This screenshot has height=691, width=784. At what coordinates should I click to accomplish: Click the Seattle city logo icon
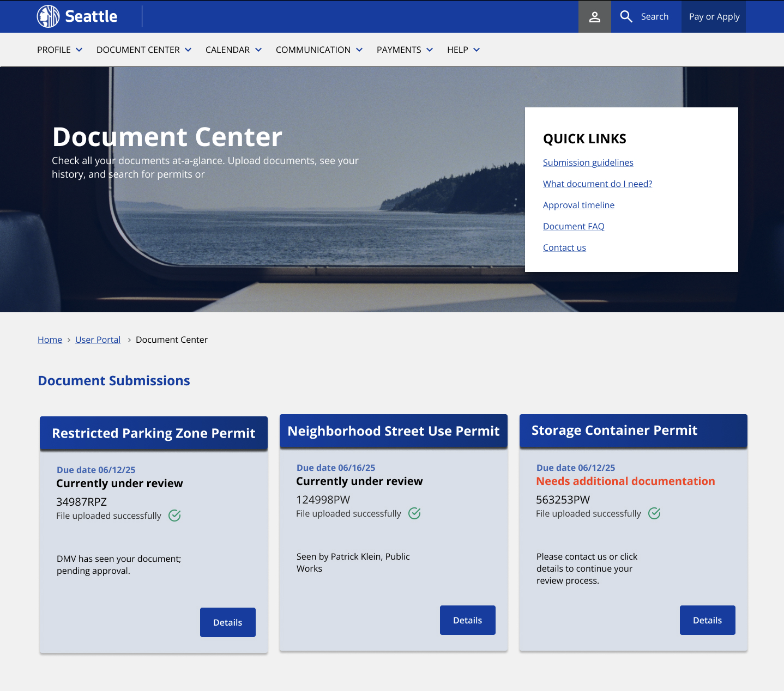point(48,16)
